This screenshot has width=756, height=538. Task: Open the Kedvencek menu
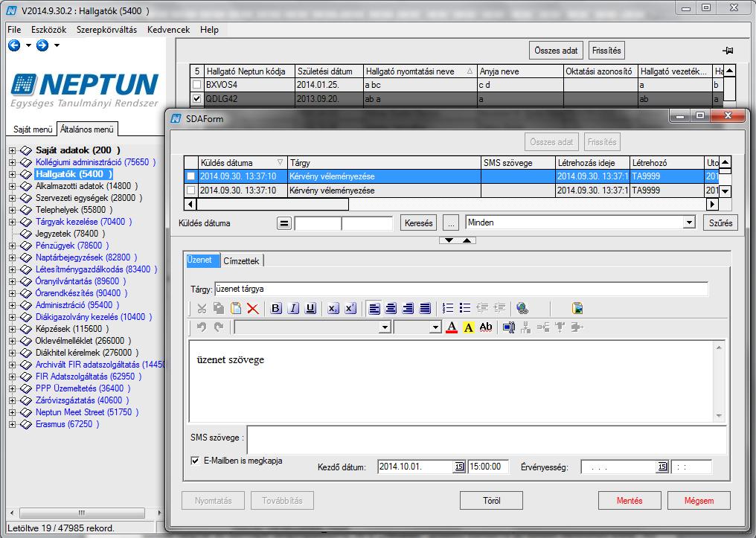click(x=168, y=30)
